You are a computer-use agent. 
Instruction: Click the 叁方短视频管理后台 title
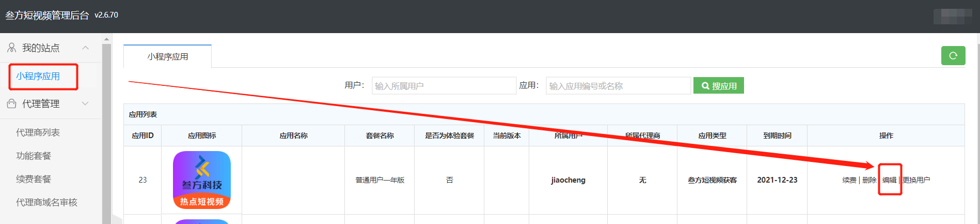47,16
